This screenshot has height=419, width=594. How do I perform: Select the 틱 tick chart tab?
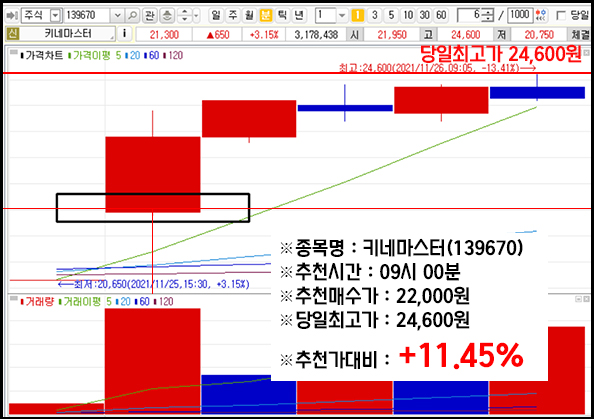282,15
